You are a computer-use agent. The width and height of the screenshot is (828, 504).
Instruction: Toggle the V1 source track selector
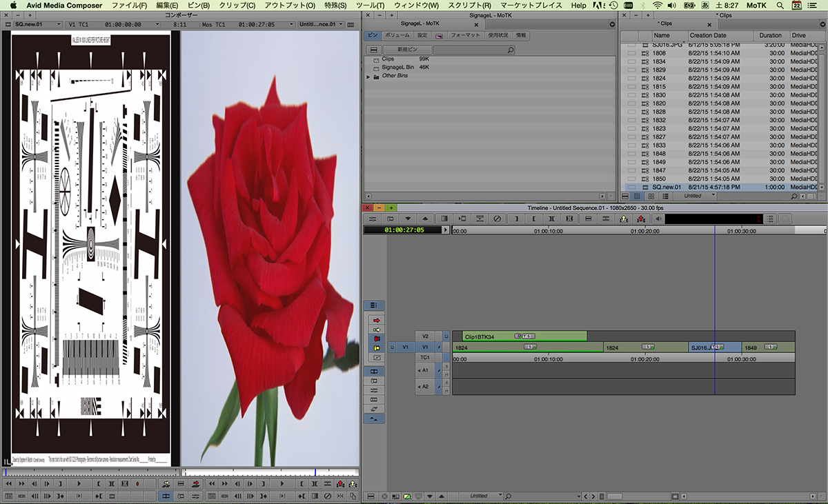point(405,347)
